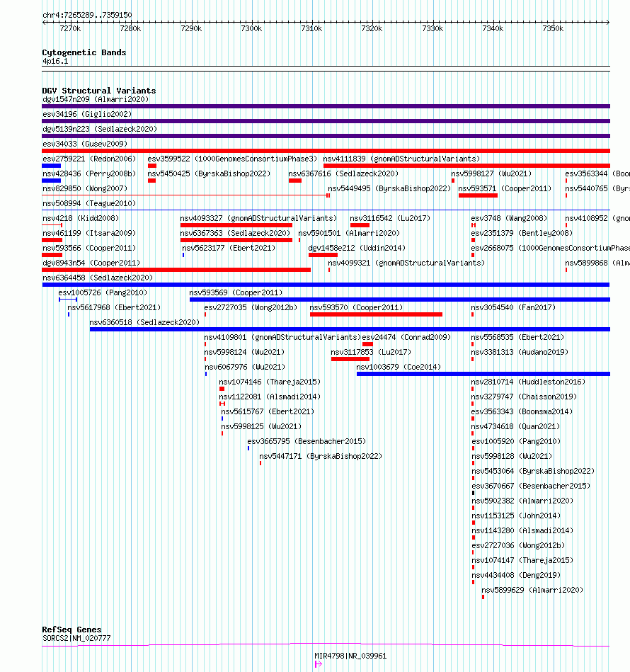Click nsv461199 (Itsara2009) label

tap(89, 233)
